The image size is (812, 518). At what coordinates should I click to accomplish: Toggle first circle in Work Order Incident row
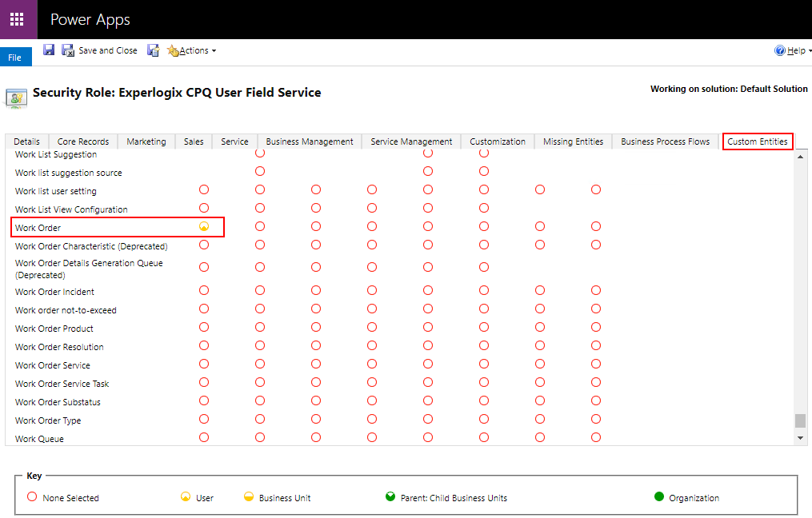click(x=204, y=291)
